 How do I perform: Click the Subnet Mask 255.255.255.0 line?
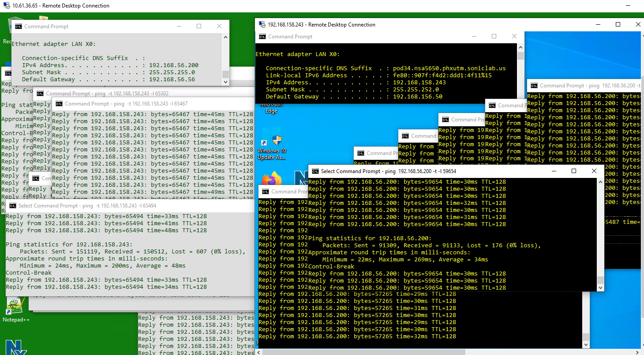(109, 72)
